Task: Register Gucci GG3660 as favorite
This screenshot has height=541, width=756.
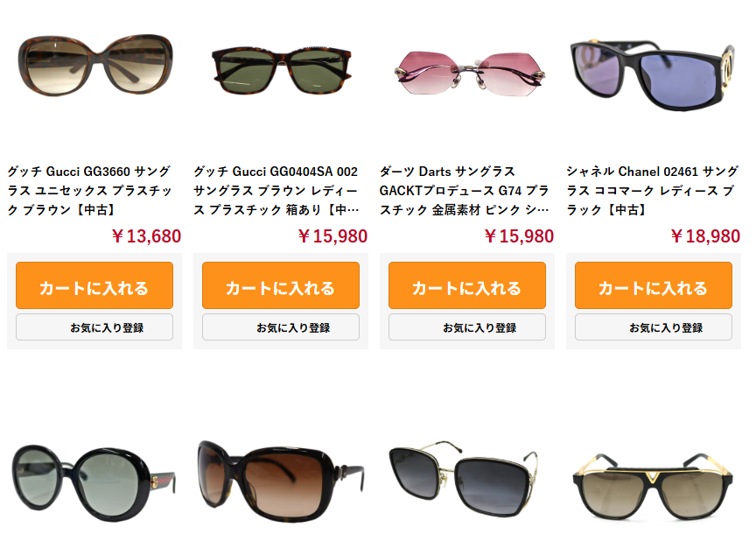Action: tap(94, 327)
